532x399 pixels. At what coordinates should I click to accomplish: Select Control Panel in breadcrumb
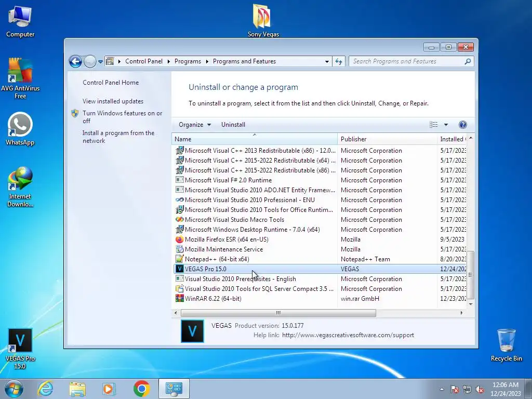[x=144, y=61]
